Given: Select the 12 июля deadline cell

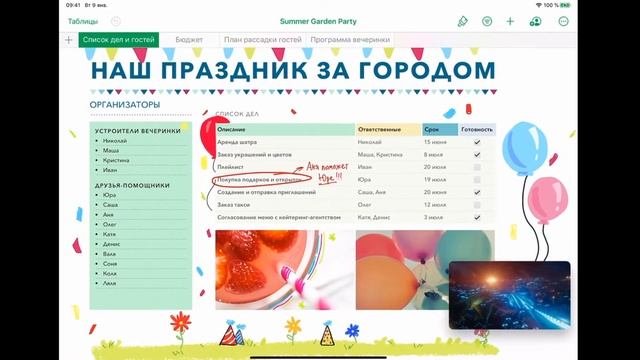Looking at the screenshot, I should 440,205.
